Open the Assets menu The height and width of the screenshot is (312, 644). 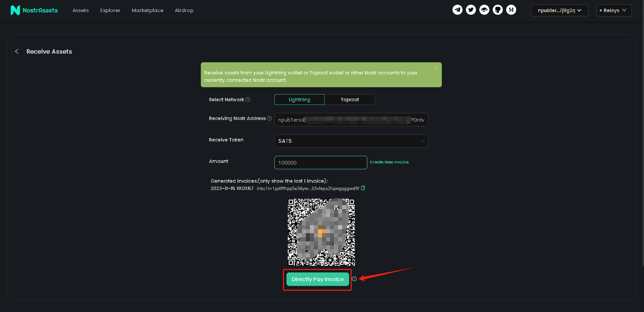click(80, 10)
